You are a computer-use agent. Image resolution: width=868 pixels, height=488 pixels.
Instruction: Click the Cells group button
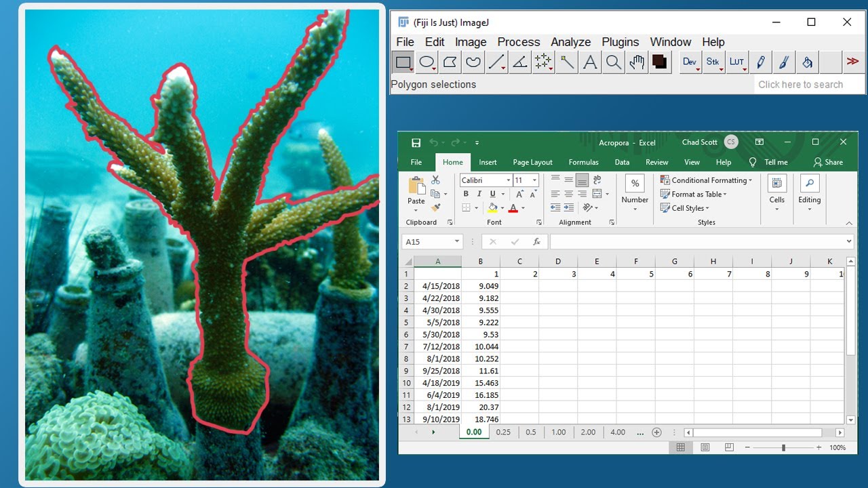point(777,193)
